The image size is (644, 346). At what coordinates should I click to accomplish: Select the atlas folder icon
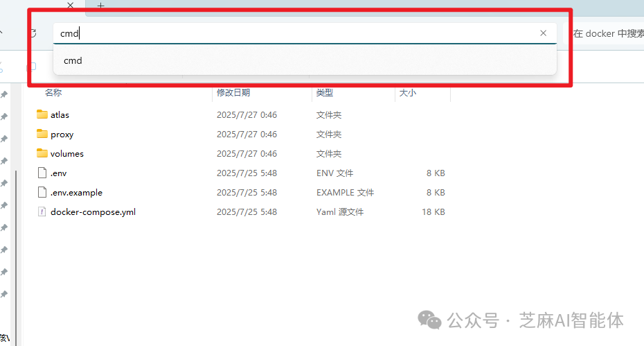[42, 114]
